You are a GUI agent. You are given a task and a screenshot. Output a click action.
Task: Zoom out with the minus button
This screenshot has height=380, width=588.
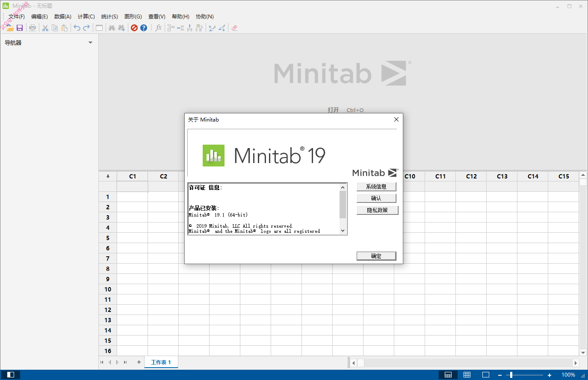(x=499, y=375)
